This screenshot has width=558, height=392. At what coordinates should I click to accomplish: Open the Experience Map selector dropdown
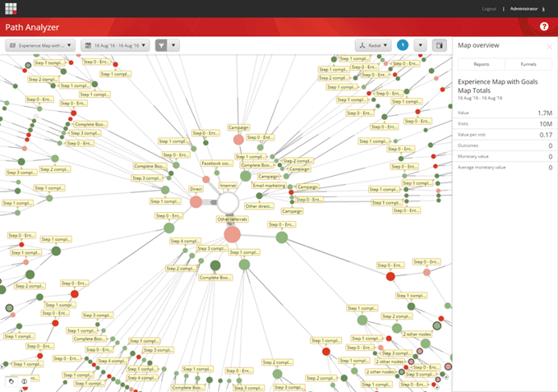40,45
